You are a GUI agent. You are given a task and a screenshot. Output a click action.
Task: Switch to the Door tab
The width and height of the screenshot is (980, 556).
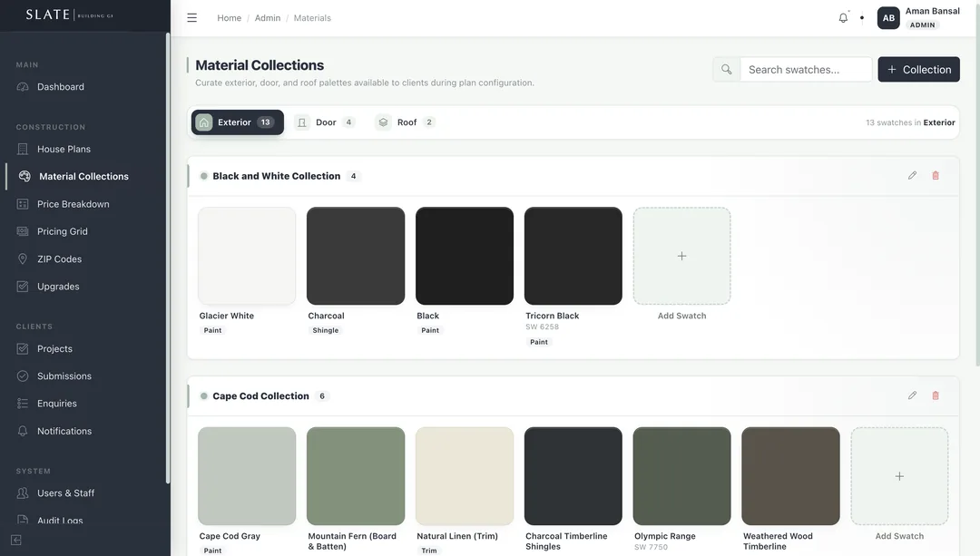(x=325, y=122)
